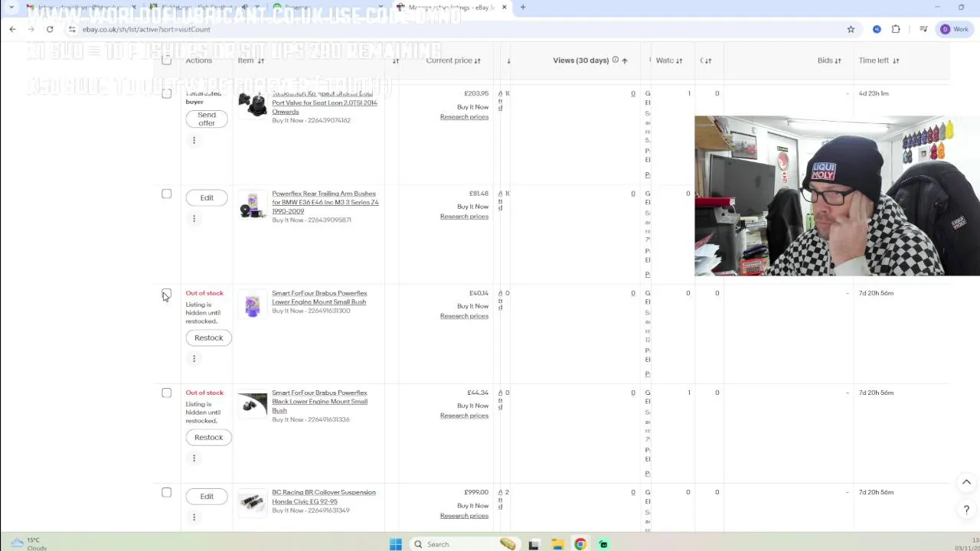Show info icon for Views (30 days)
Viewport: 980px width, 551px height.
point(615,60)
